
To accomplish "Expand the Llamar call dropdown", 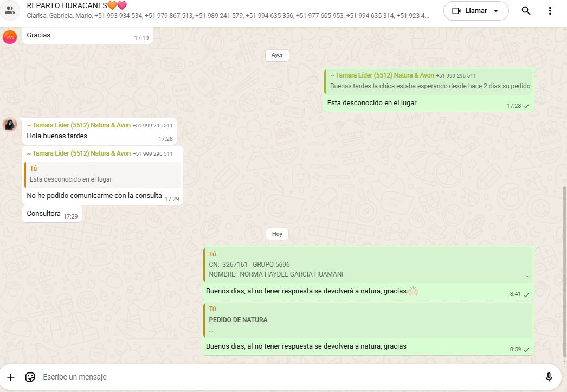I will point(495,11).
